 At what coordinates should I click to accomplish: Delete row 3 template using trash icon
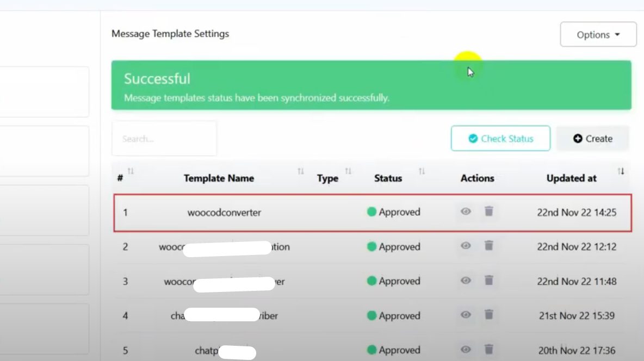click(x=489, y=281)
